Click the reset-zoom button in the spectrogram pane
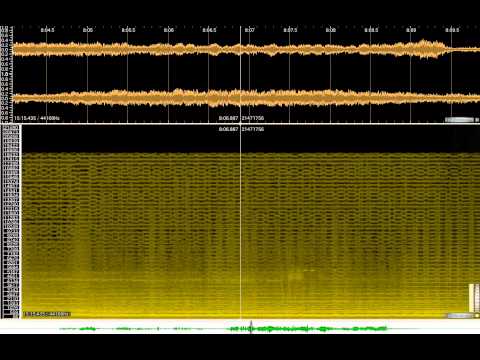This screenshot has height=360, width=480. click(x=477, y=315)
